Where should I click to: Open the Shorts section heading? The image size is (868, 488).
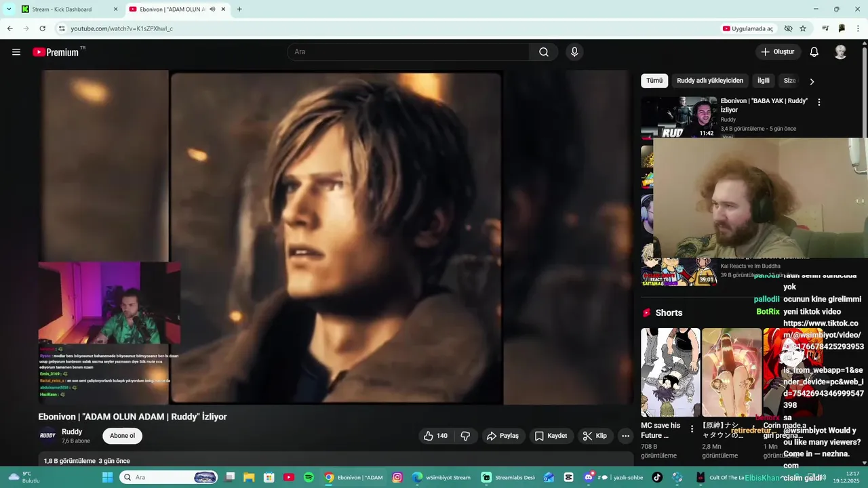click(669, 312)
